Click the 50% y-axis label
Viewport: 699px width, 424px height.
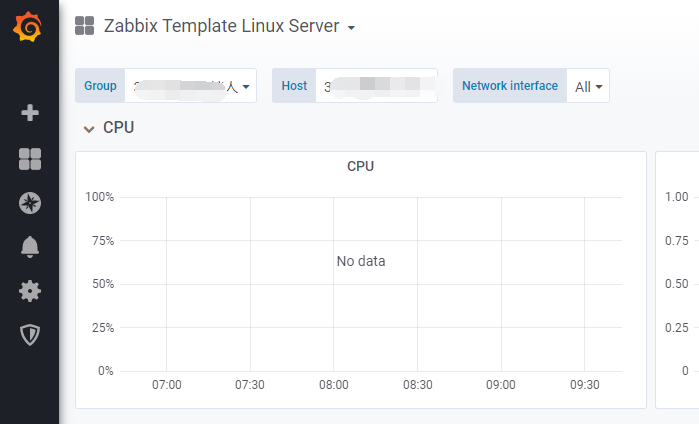103,284
